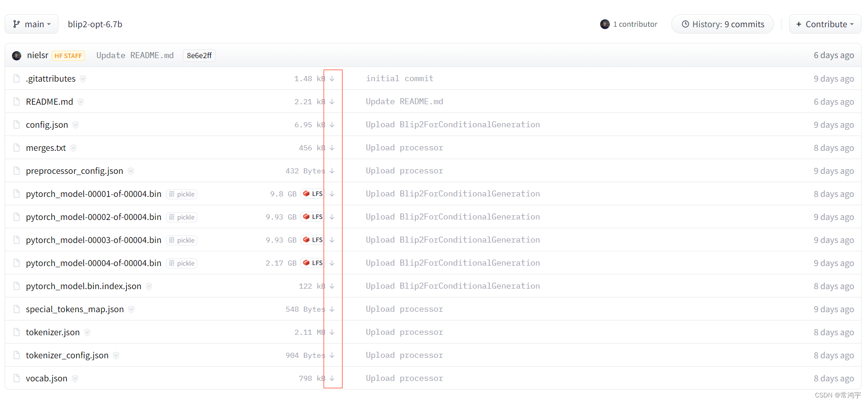The image size is (868, 403).
Task: Open preprocessor_config.json file
Action: [x=75, y=171]
